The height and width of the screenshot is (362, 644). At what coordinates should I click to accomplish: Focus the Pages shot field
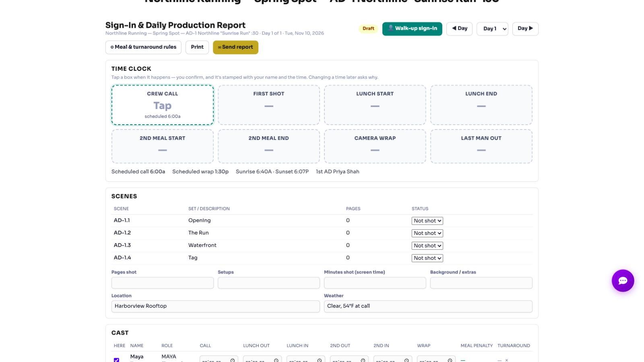pyautogui.click(x=163, y=283)
